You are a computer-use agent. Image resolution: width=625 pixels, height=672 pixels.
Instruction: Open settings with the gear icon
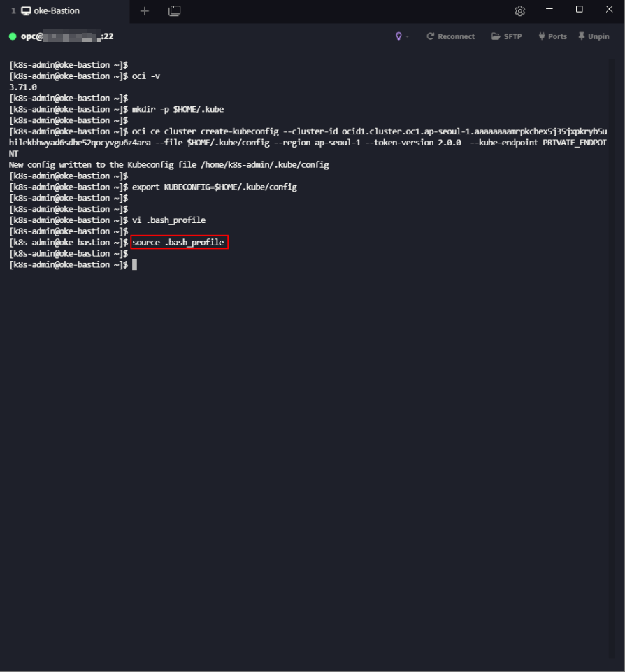(x=519, y=11)
